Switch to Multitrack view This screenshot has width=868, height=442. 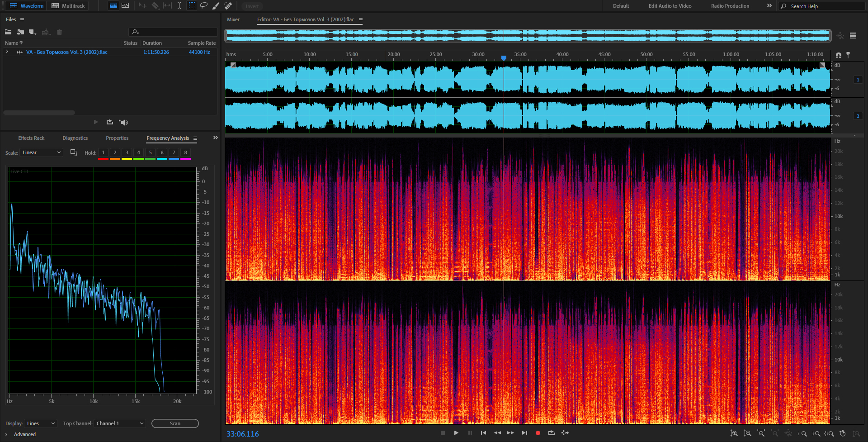[x=68, y=6]
